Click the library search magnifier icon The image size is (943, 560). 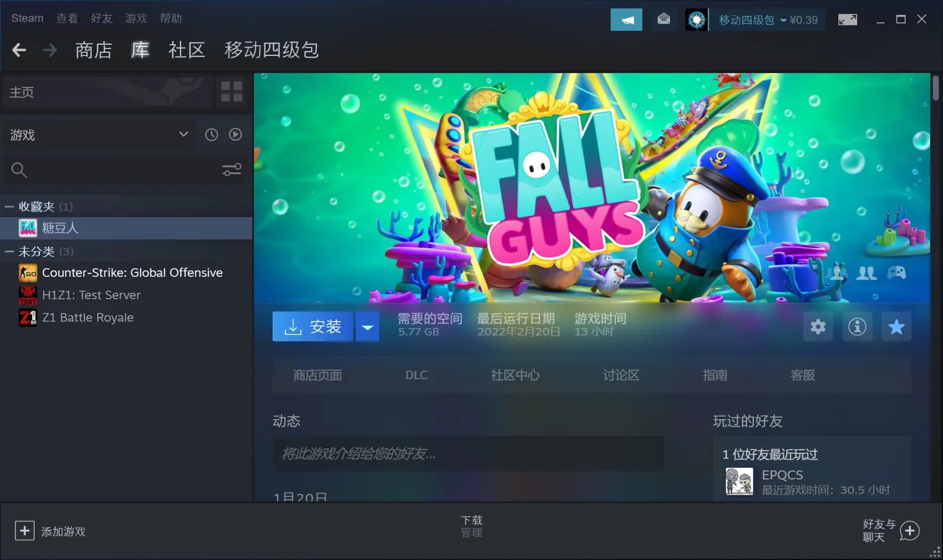(19, 170)
